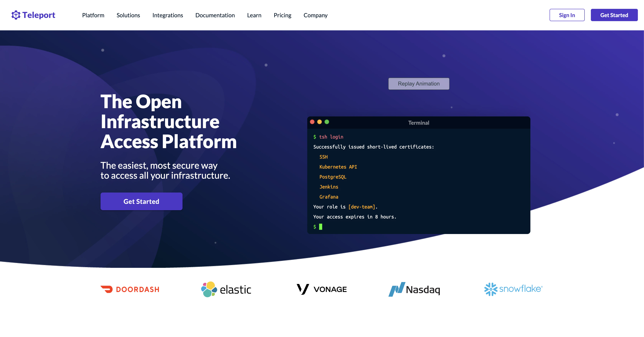Screen dimensions: 644x337
Task: Click 'Your access expires in 8 hours' line
Action: click(x=355, y=217)
